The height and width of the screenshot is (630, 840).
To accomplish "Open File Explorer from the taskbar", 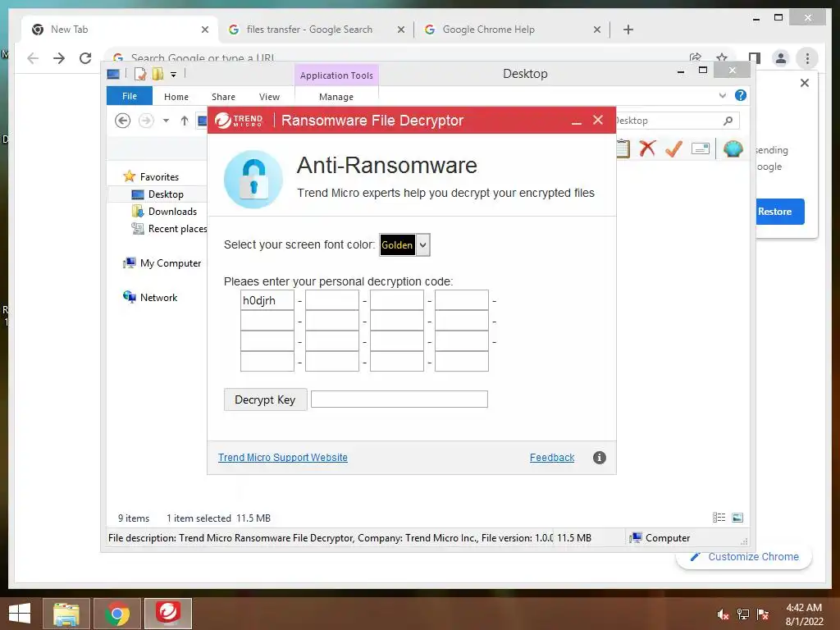I will pyautogui.click(x=66, y=614).
